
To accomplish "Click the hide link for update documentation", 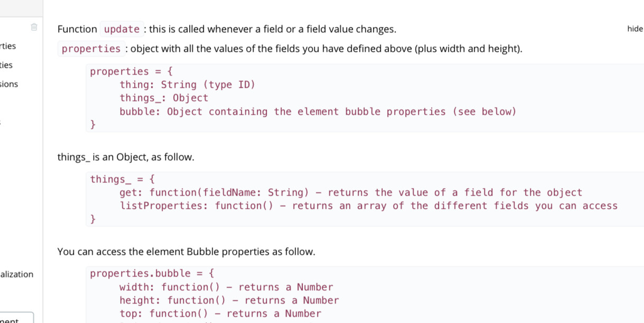I will 635,29.
